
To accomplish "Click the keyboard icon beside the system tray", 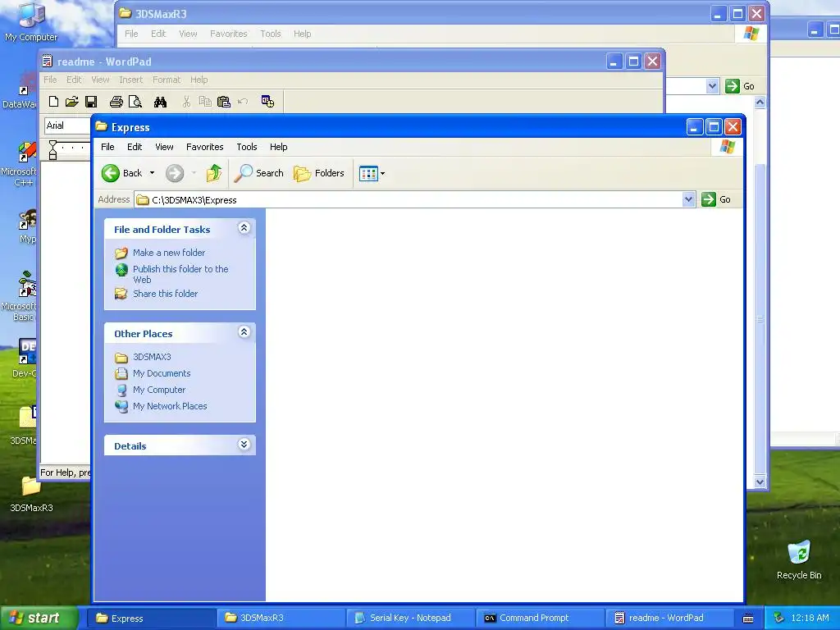I will click(x=748, y=619).
